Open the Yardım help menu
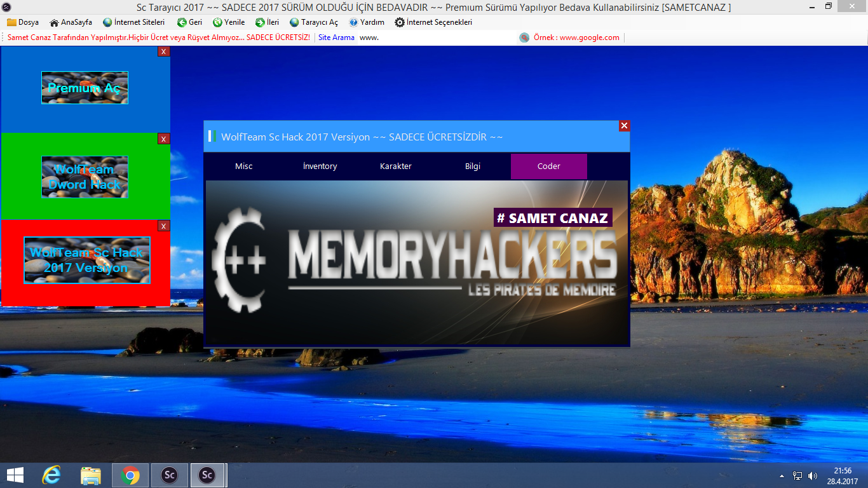This screenshot has height=488, width=868. pos(367,22)
